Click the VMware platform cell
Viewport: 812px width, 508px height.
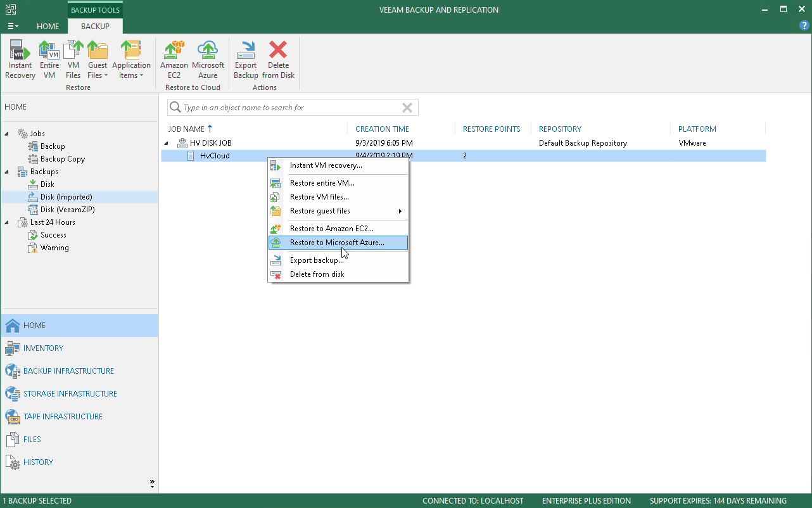[x=692, y=143]
